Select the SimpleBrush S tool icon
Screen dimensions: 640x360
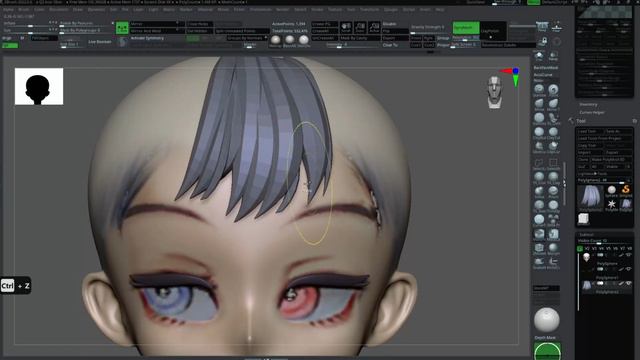tap(625, 191)
